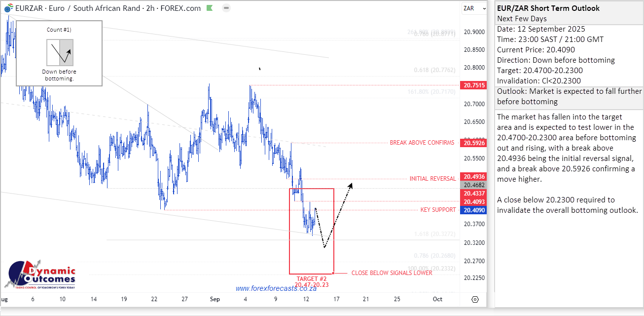Open the www.forexforecasts.co.za link

pos(276,288)
